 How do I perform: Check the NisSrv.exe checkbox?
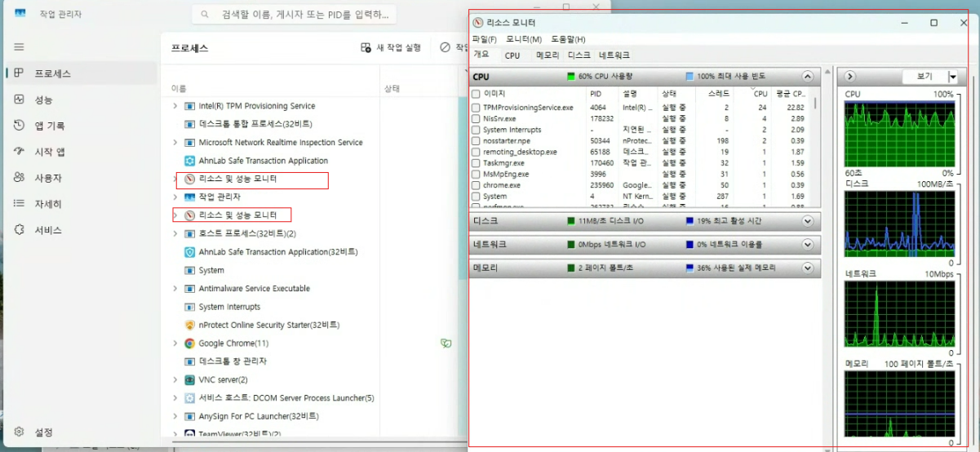pyautogui.click(x=476, y=118)
